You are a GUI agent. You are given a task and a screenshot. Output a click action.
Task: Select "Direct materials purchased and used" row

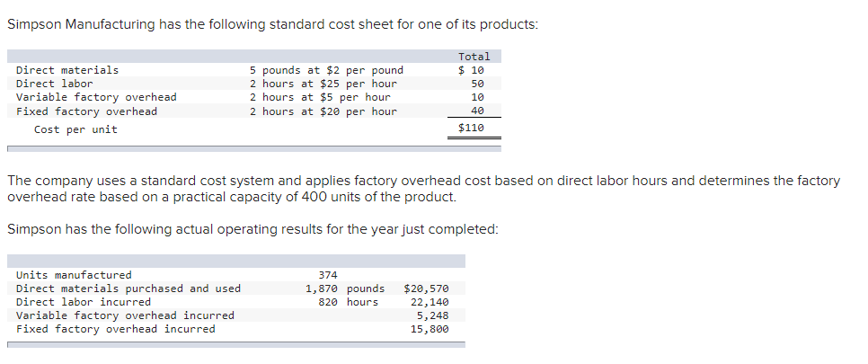(x=128, y=289)
